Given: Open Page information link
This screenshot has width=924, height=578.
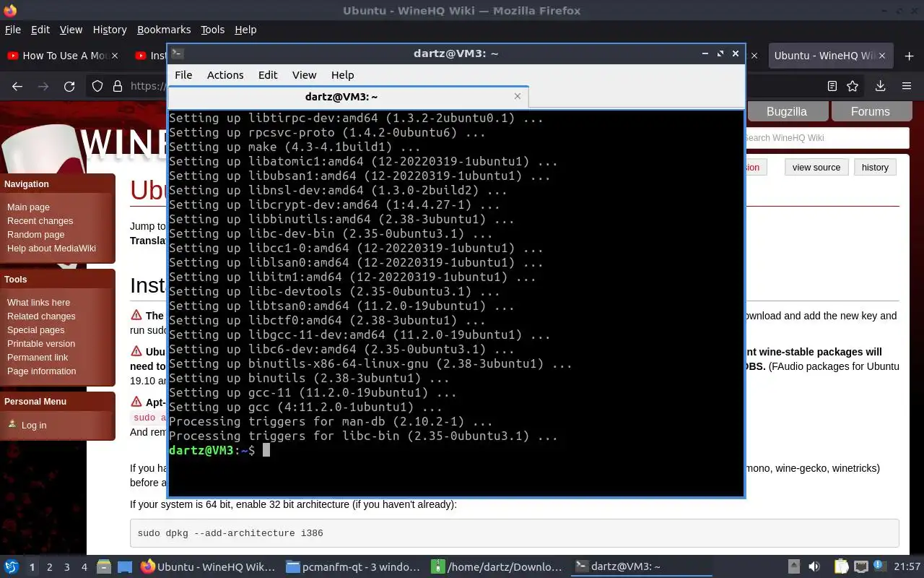Looking at the screenshot, I should click(x=41, y=371).
